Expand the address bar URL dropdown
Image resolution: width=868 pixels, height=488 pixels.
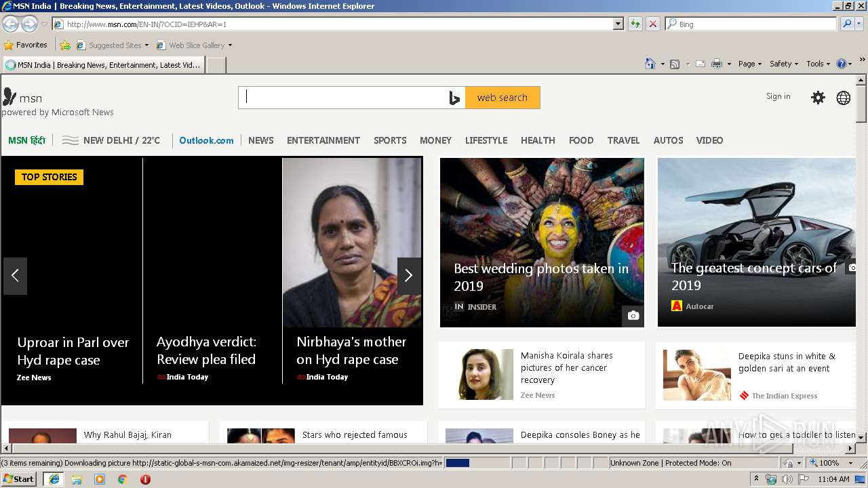coord(618,24)
